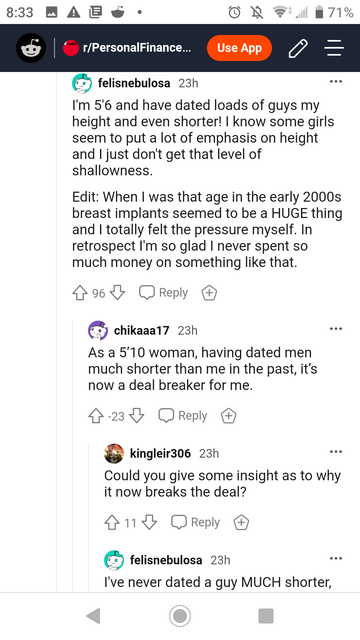This screenshot has width=360, height=640.
Task: Open three-dot menu on kingleir306's comment
Action: pos(336,452)
